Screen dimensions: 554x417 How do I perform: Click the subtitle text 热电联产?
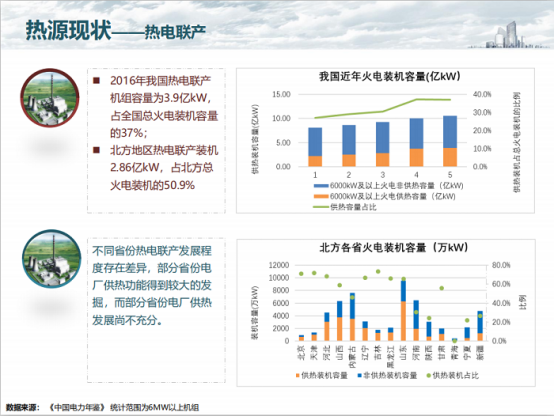(x=175, y=32)
